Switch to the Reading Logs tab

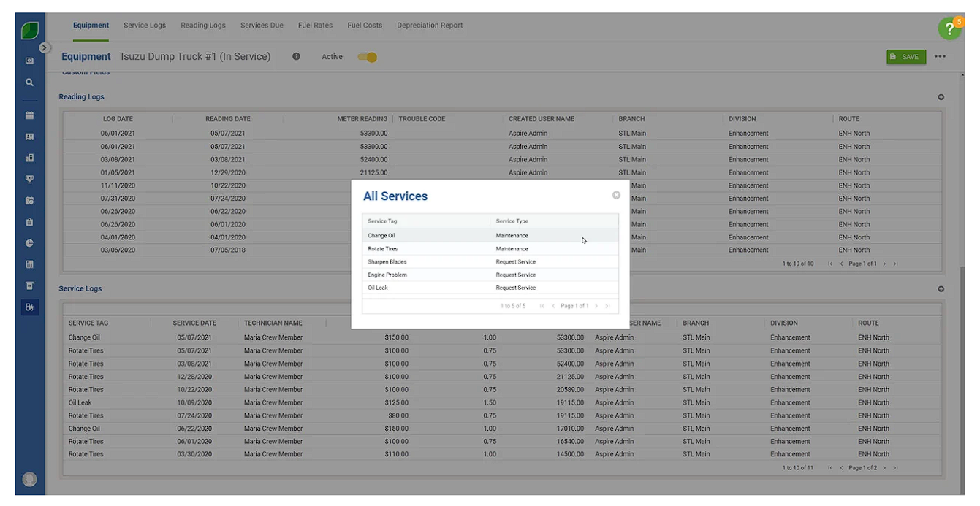coord(203,26)
